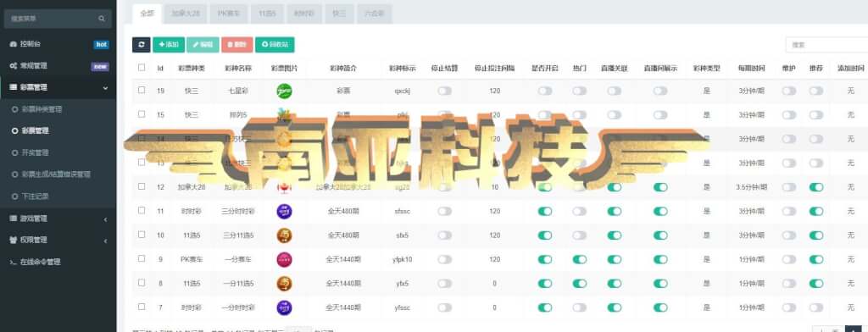Click the 控制台 dashboard icon in sidebar
Viewport: 868px width, 332px height.
pyautogui.click(x=14, y=44)
